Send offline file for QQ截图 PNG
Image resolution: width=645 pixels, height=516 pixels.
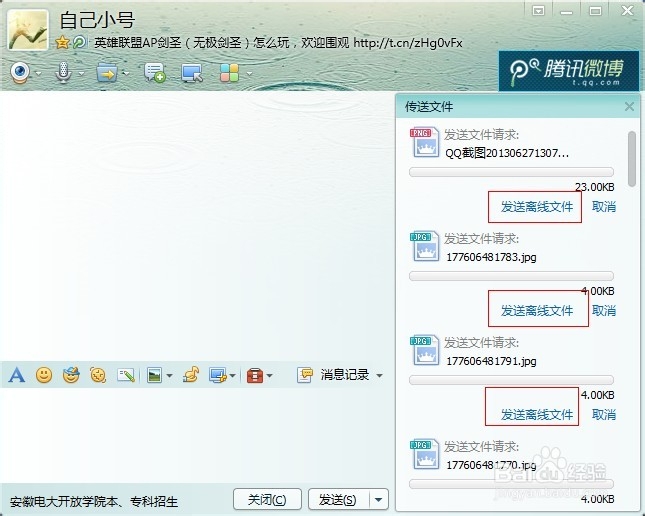pos(537,207)
